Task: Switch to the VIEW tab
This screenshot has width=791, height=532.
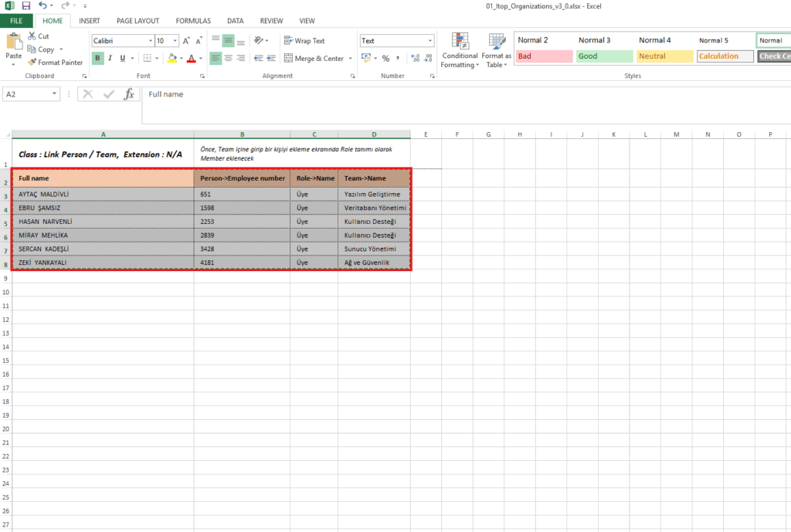Action: point(307,21)
